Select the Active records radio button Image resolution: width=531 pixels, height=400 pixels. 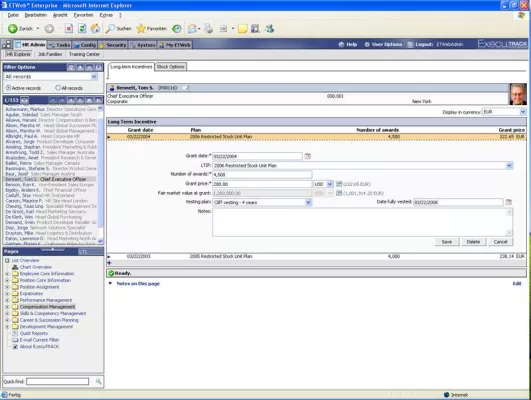tap(8, 88)
